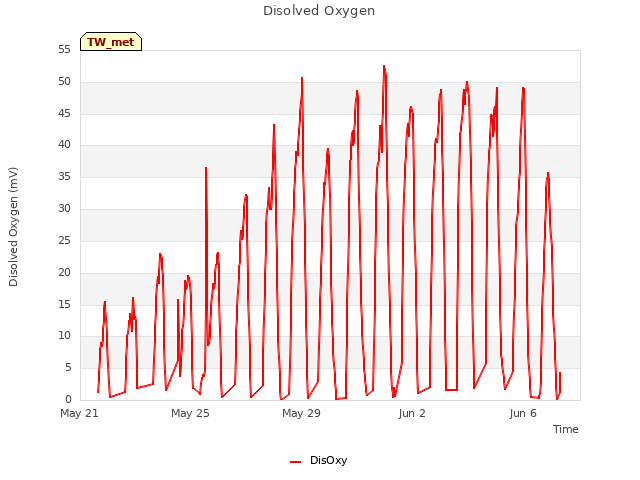Click the 50 y-axis tick label
The image size is (640, 480).
tap(64, 82)
